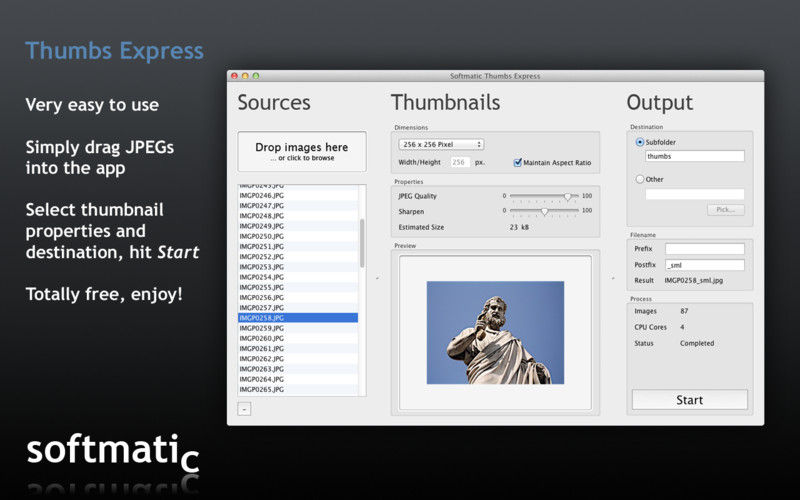This screenshot has height=500, width=800.
Task: Click the sources list scrollbar
Action: (x=362, y=243)
